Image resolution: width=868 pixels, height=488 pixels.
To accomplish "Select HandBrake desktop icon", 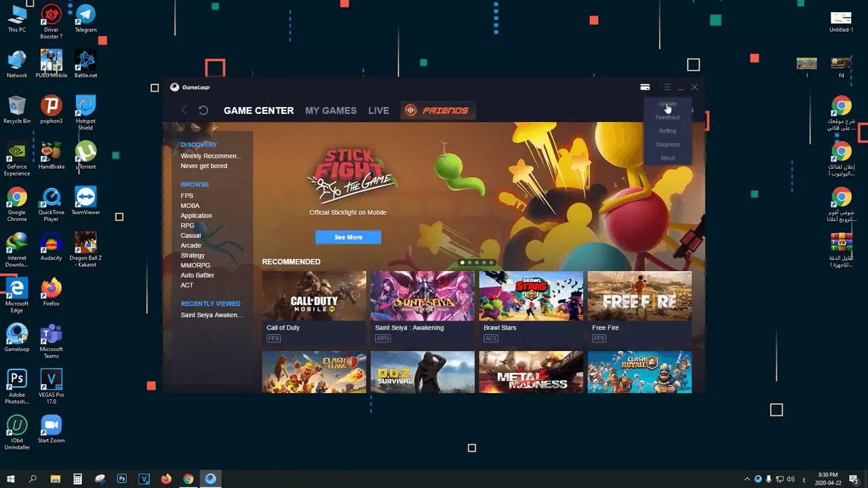I will (52, 155).
